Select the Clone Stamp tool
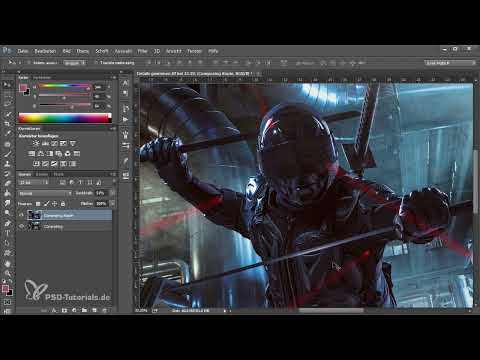480x360 pixels. click(7, 164)
